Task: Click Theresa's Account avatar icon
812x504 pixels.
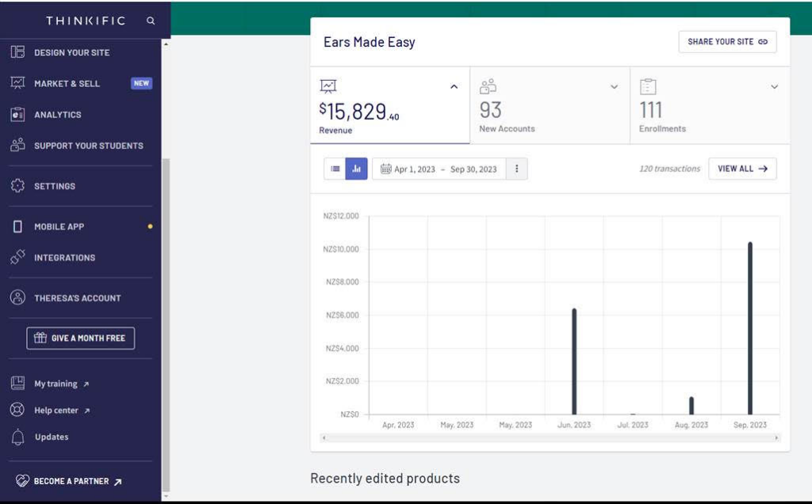Action: [x=17, y=297]
